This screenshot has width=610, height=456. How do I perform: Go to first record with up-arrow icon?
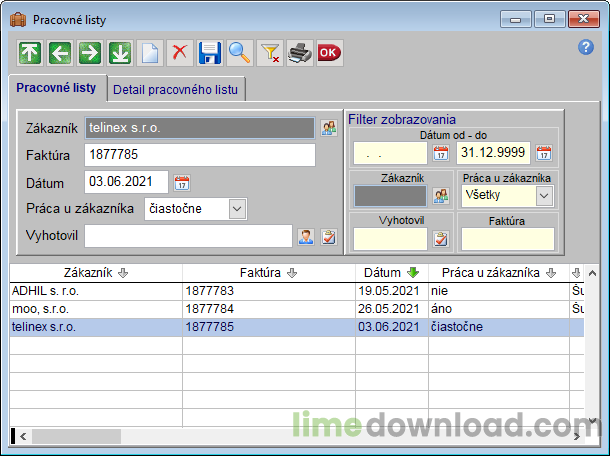[x=31, y=53]
